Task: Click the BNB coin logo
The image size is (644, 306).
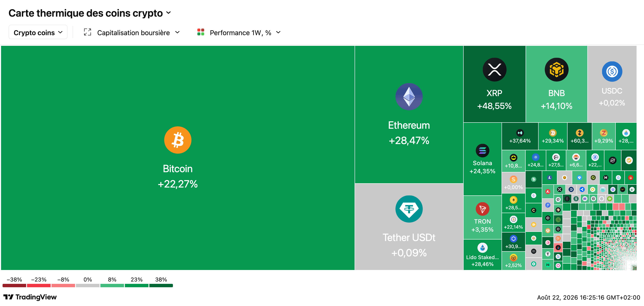Action: 556,69
